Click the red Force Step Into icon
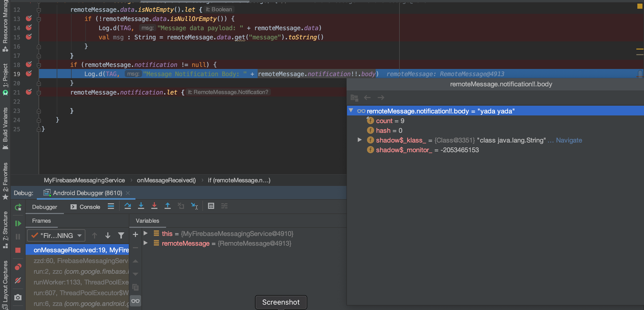This screenshot has height=310, width=644. tap(154, 206)
